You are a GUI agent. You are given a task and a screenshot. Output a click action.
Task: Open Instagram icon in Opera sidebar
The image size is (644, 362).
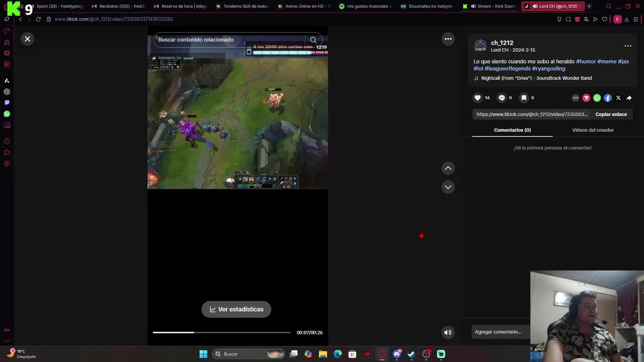pyautogui.click(x=7, y=125)
